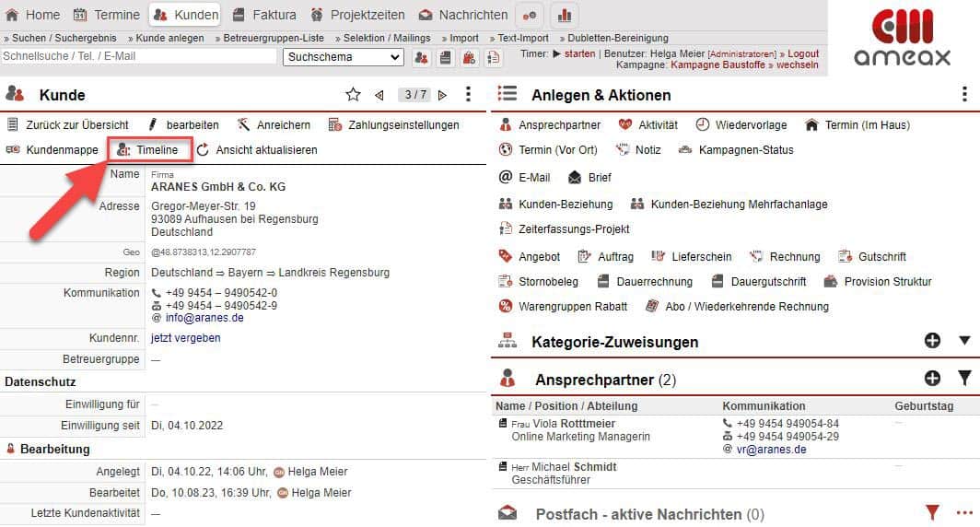This screenshot has height=527, width=980.
Task: Click the Timeline button in customer toolbar
Action: coord(149,150)
